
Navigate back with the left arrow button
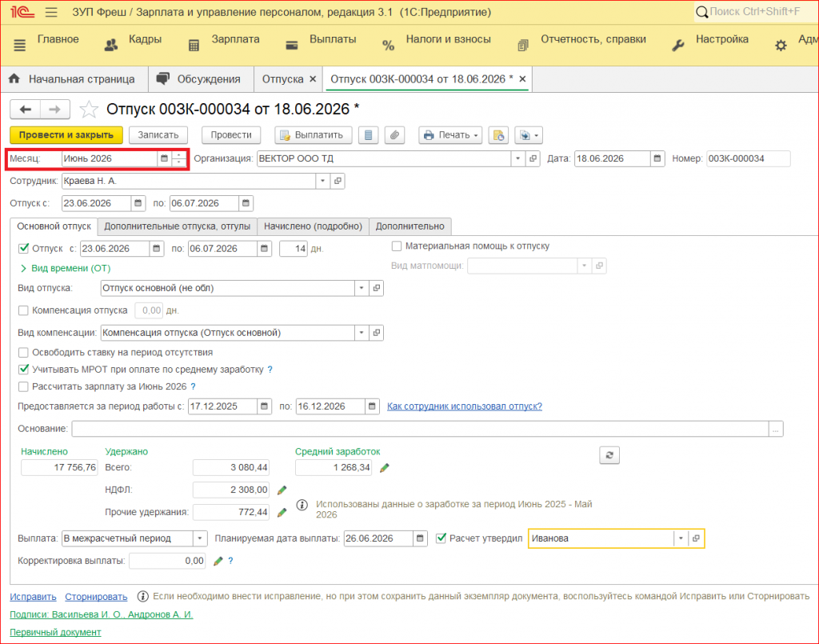[25, 110]
